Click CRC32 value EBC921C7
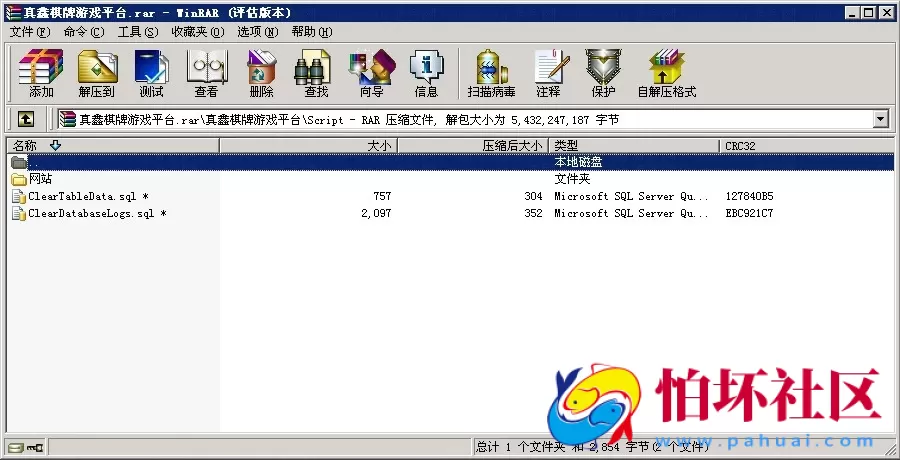This screenshot has width=900, height=460. (749, 214)
